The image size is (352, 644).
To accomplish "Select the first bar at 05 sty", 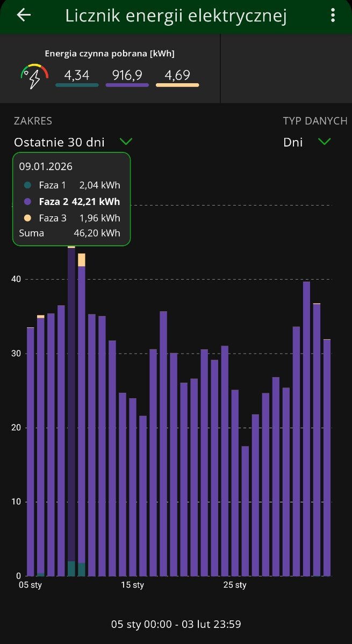I will click(31, 451).
